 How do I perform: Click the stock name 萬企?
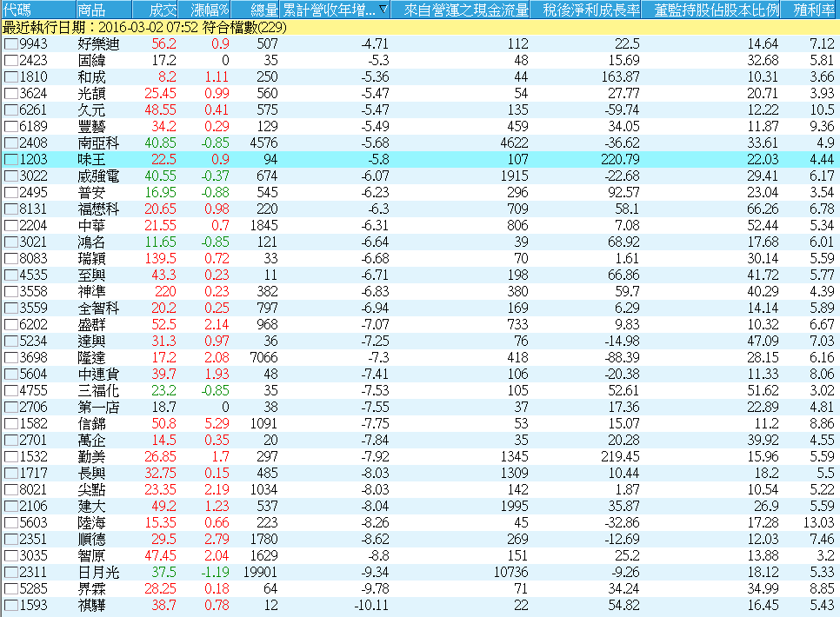coord(91,441)
